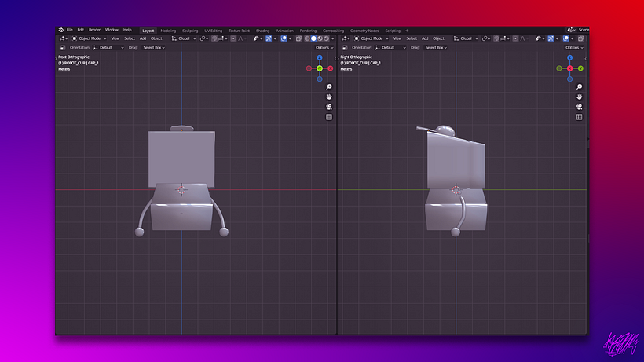Switch to the Modeling workspace tab

pos(168,31)
